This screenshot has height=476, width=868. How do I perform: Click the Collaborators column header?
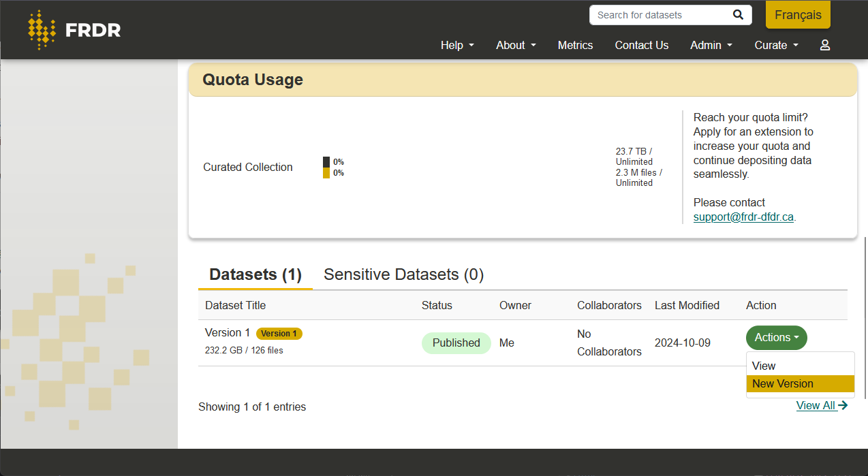tap(609, 305)
